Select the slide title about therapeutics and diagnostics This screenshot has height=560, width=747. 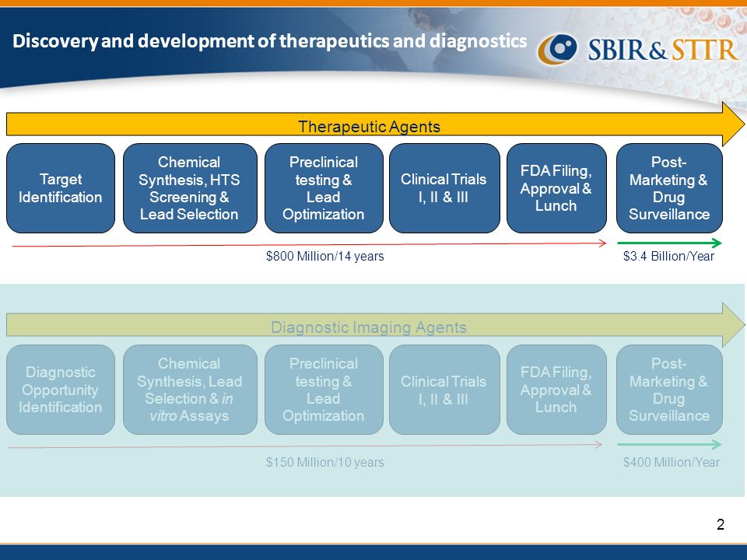click(270, 41)
